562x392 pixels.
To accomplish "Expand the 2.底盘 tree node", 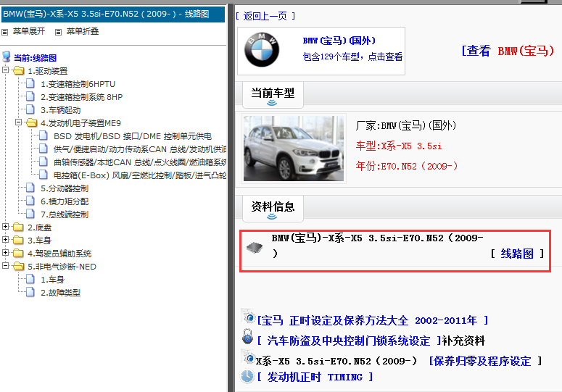I will tap(5, 227).
